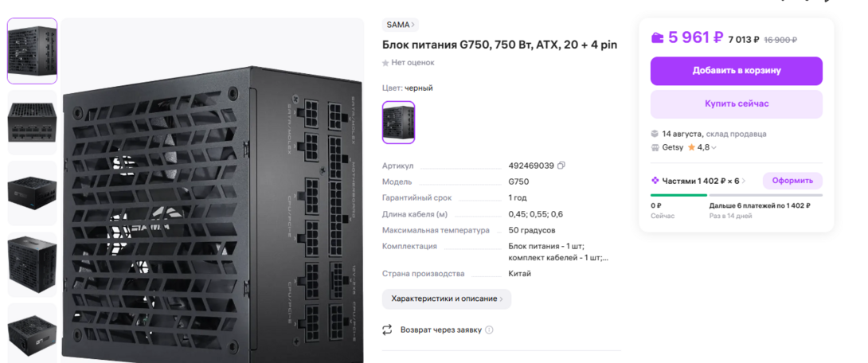Click the return arrows icon
868x363 pixels.
click(387, 330)
